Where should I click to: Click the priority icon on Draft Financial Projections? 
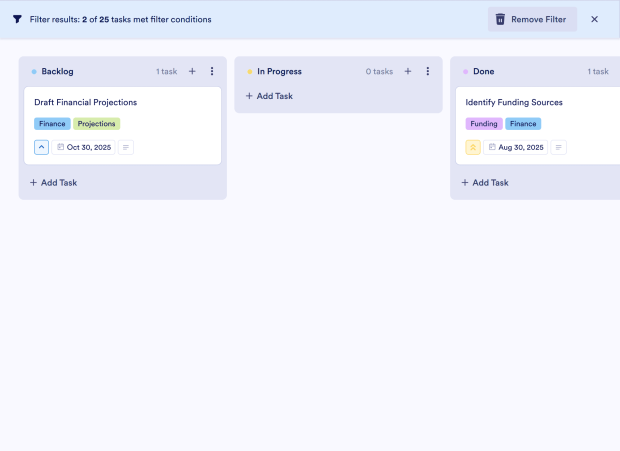pyautogui.click(x=41, y=147)
